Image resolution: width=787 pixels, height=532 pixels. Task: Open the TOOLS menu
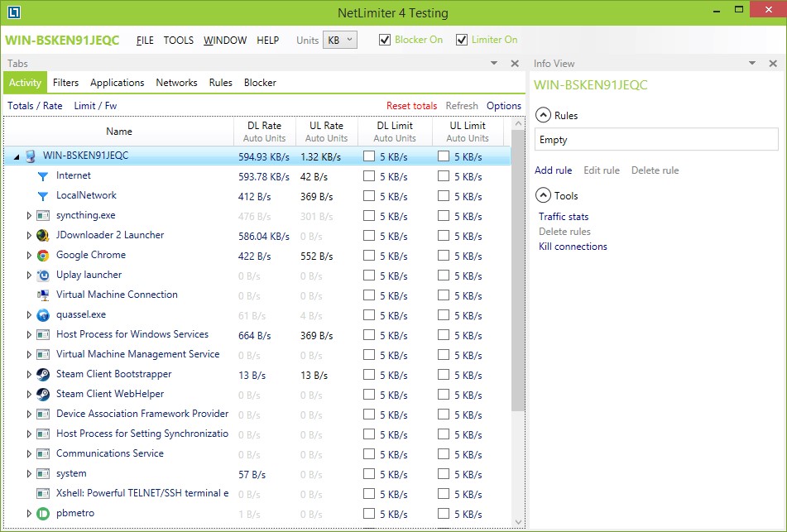click(x=178, y=41)
